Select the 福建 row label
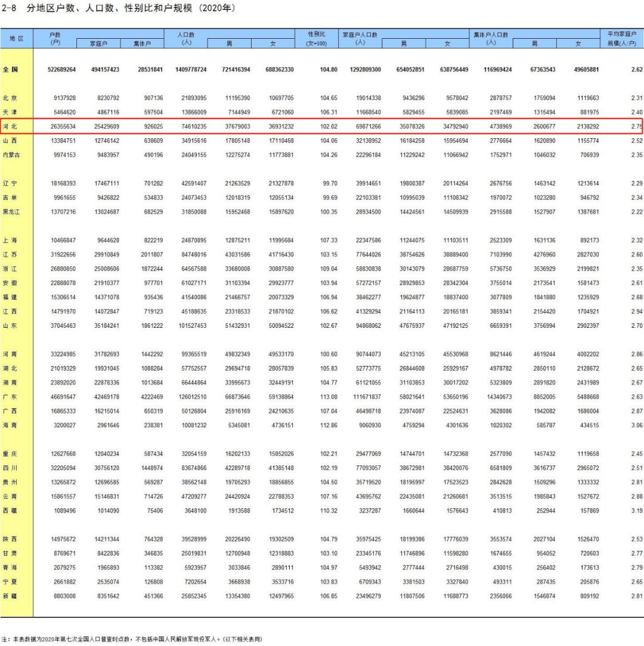 [x=10, y=297]
